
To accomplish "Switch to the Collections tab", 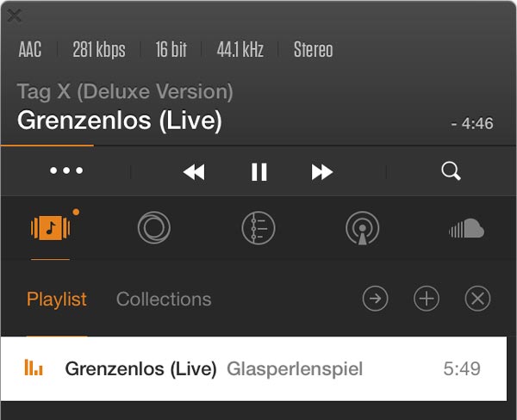I will (x=164, y=300).
